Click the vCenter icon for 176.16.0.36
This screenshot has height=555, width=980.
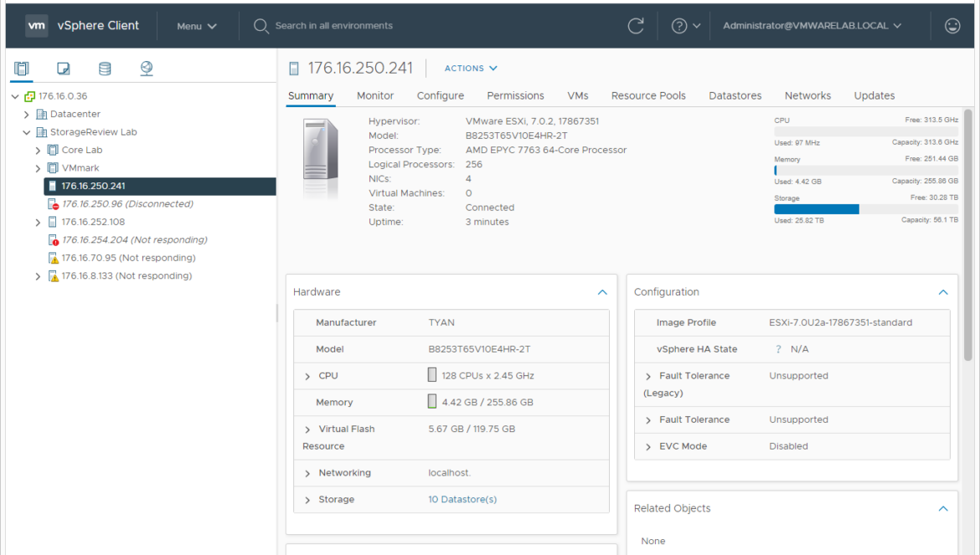click(29, 96)
